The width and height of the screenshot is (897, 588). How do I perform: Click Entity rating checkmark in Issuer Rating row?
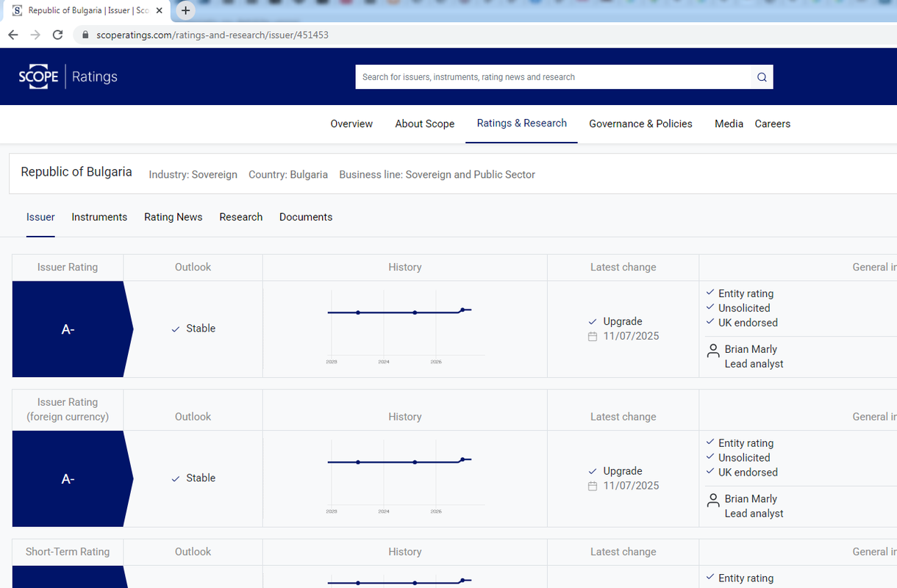pyautogui.click(x=710, y=293)
